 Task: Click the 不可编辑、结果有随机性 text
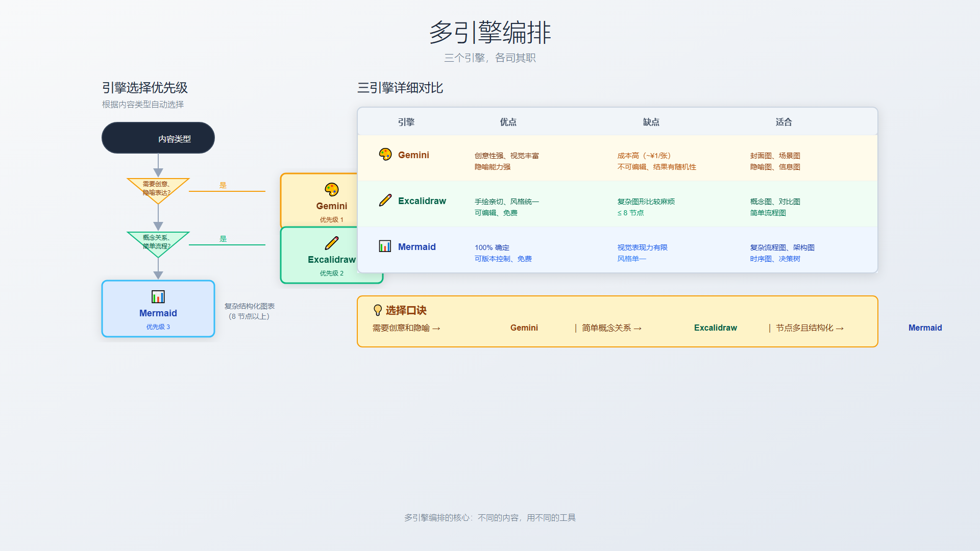pos(657,167)
